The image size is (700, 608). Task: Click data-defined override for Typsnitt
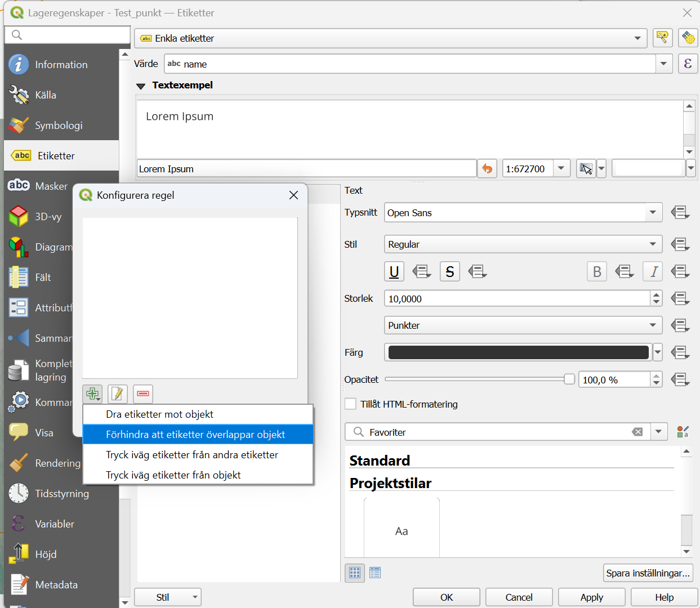pyautogui.click(x=680, y=213)
